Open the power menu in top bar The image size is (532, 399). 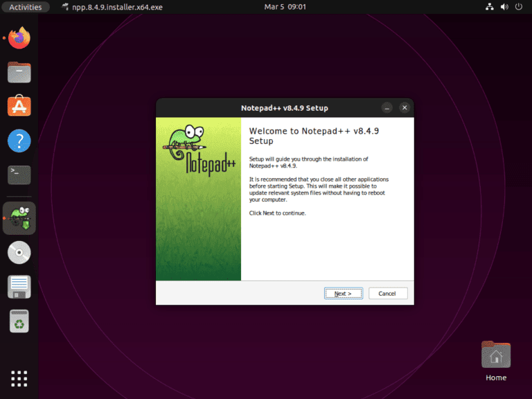[519, 7]
